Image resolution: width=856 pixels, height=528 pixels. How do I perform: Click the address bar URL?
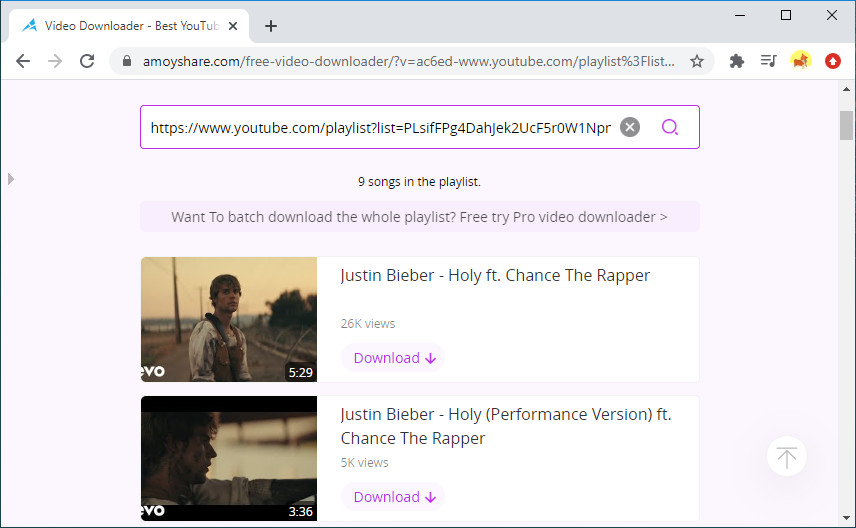pyautogui.click(x=408, y=61)
